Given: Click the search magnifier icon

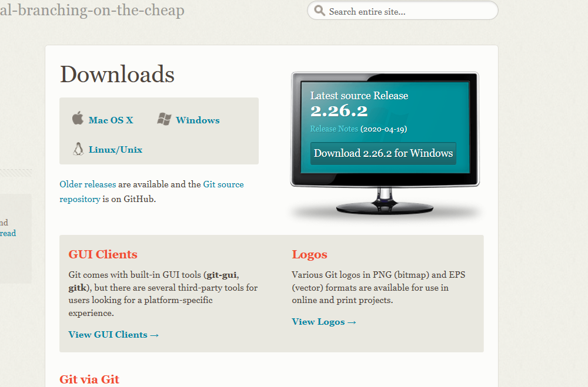Looking at the screenshot, I should pyautogui.click(x=319, y=11).
